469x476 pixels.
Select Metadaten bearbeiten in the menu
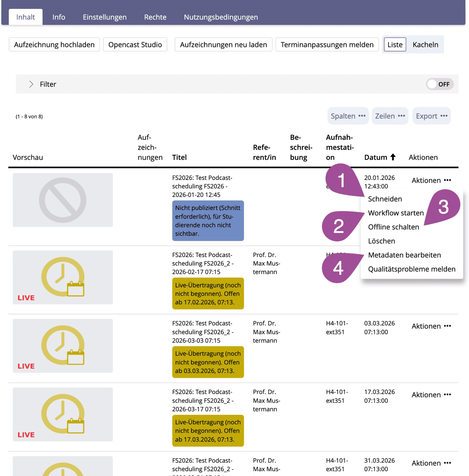point(404,255)
